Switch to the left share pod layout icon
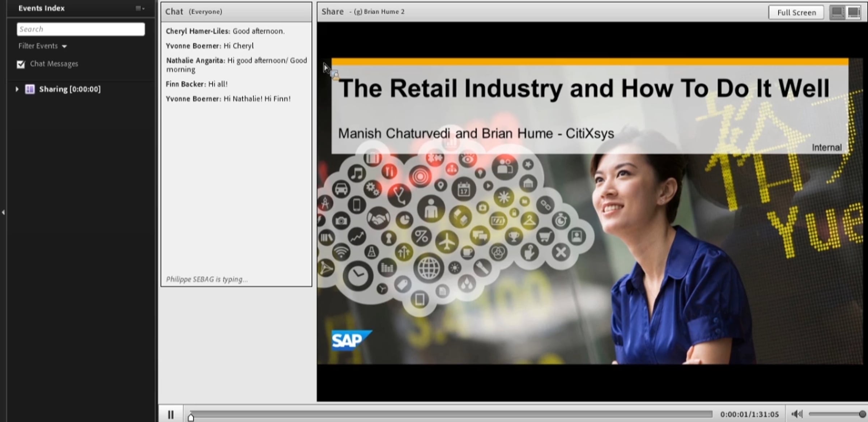 [x=837, y=12]
